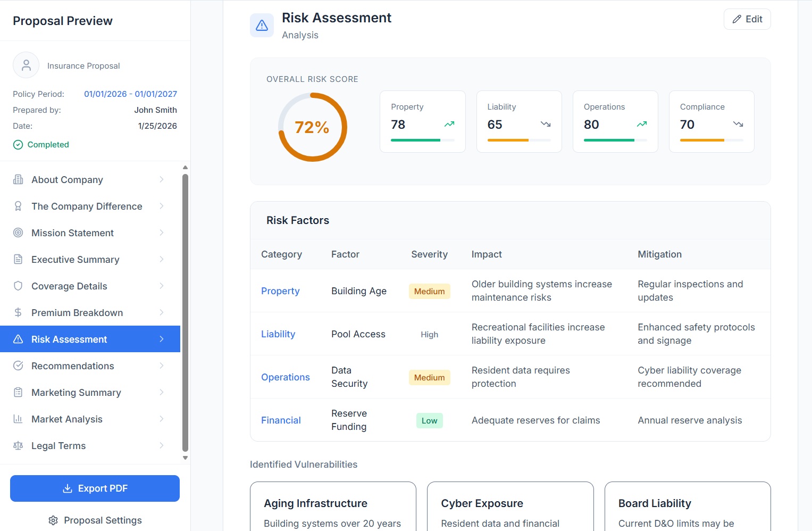Click the sidebar scrollbar thumb

pyautogui.click(x=185, y=312)
